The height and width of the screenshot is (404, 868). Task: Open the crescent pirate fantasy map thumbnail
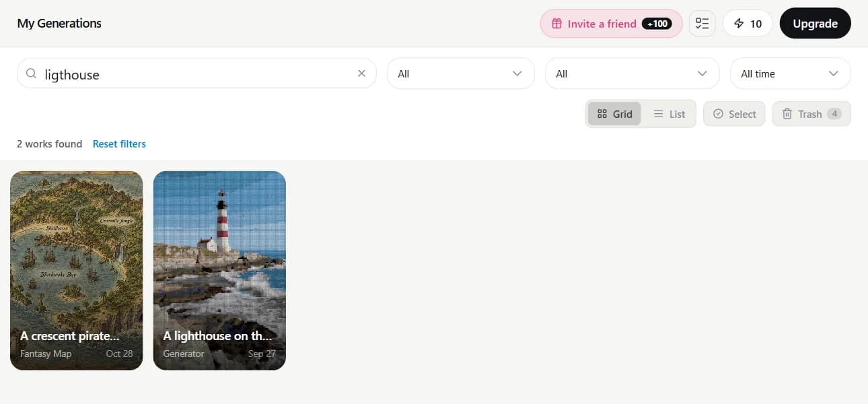click(x=76, y=270)
